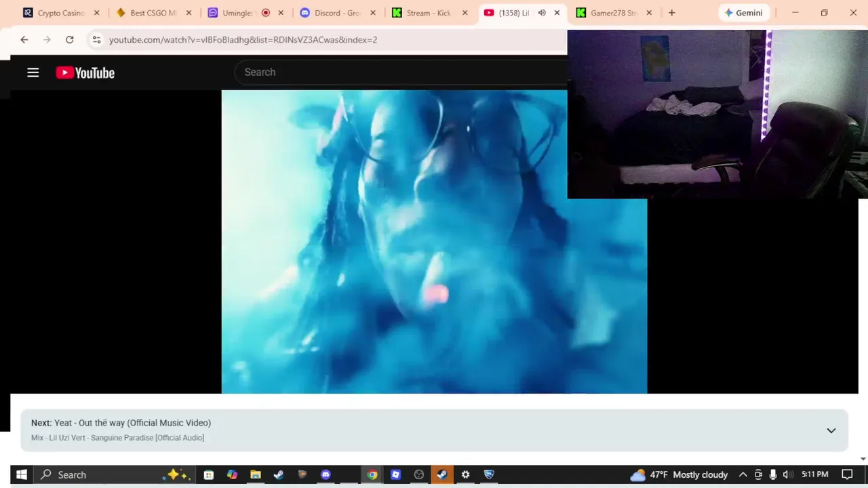The width and height of the screenshot is (868, 488).
Task: Click the YouTube search field
Action: pyautogui.click(x=400, y=72)
